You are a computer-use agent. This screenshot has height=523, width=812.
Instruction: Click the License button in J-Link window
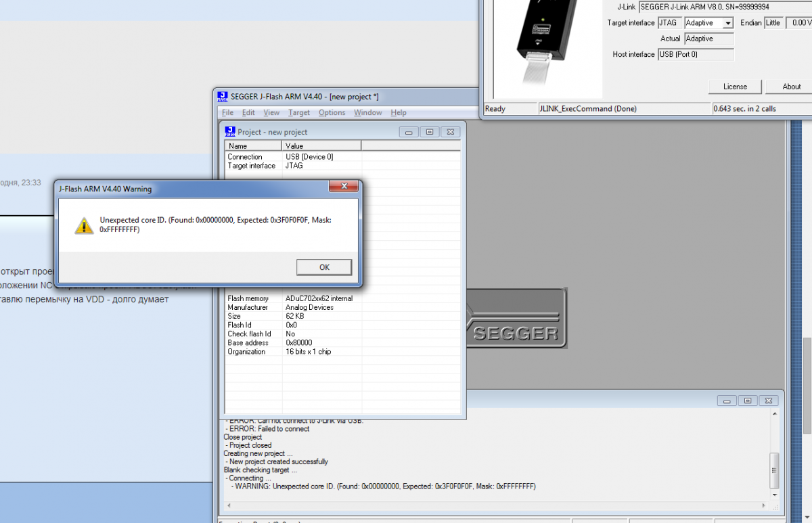click(x=735, y=87)
